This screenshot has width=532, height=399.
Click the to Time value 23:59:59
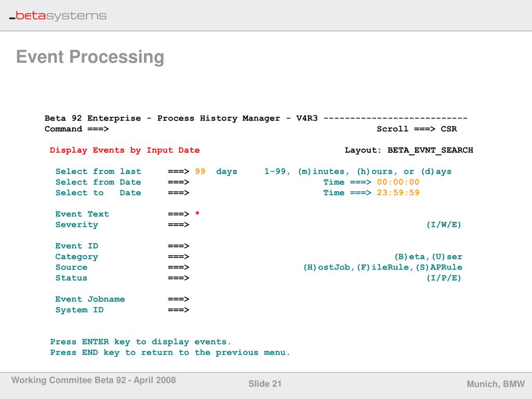398,193
